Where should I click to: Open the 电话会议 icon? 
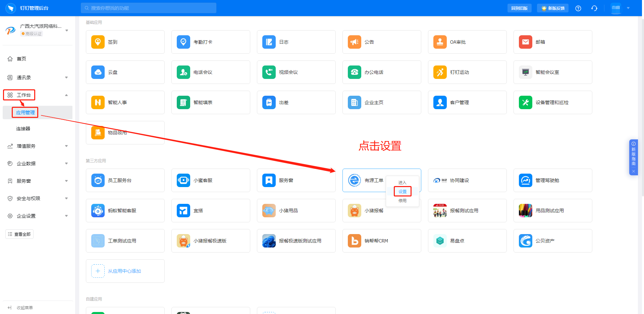tap(183, 72)
